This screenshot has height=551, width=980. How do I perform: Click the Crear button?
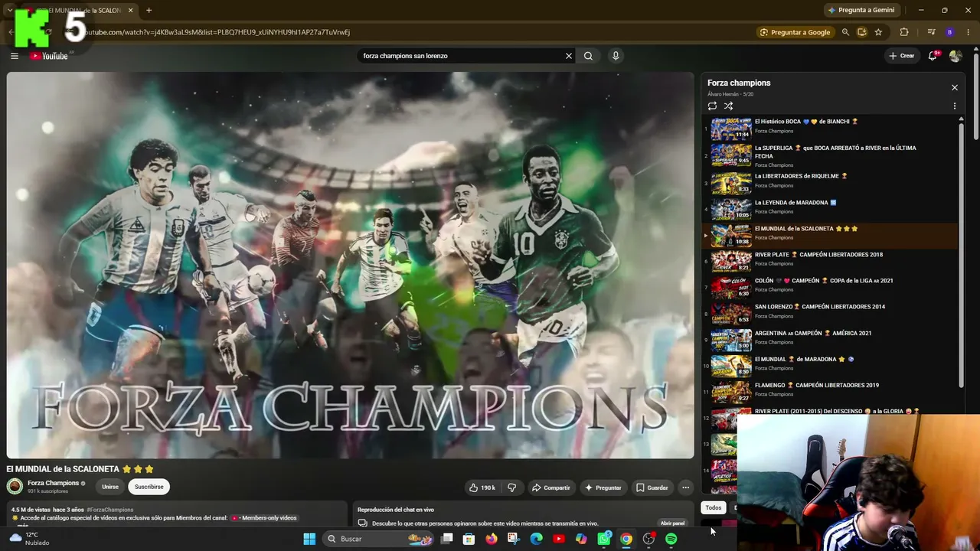[x=902, y=56]
